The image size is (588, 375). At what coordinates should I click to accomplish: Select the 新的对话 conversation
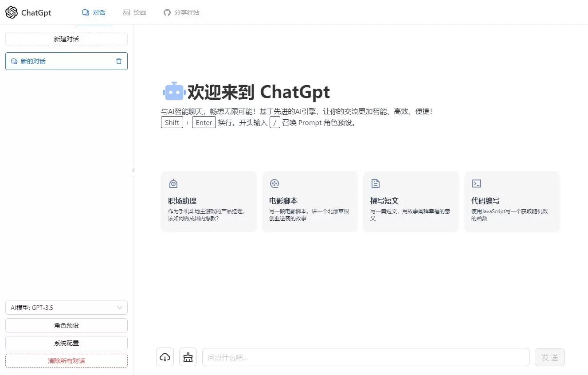(x=67, y=61)
